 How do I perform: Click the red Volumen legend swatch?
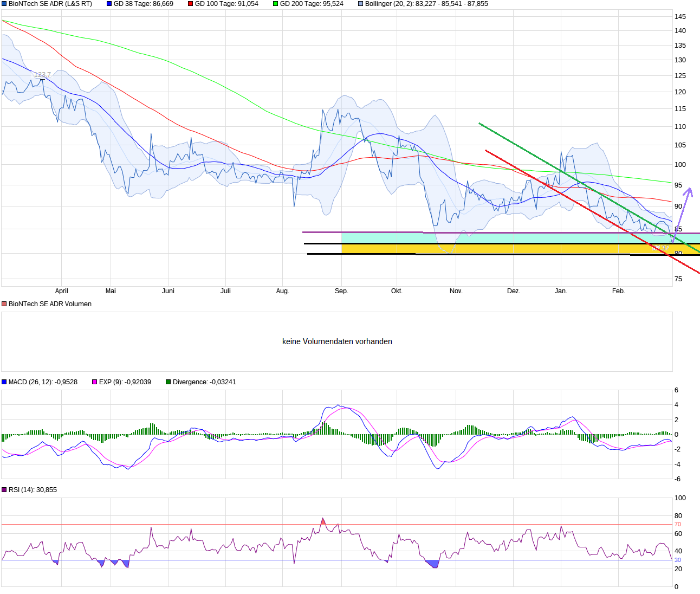[x=4, y=304]
